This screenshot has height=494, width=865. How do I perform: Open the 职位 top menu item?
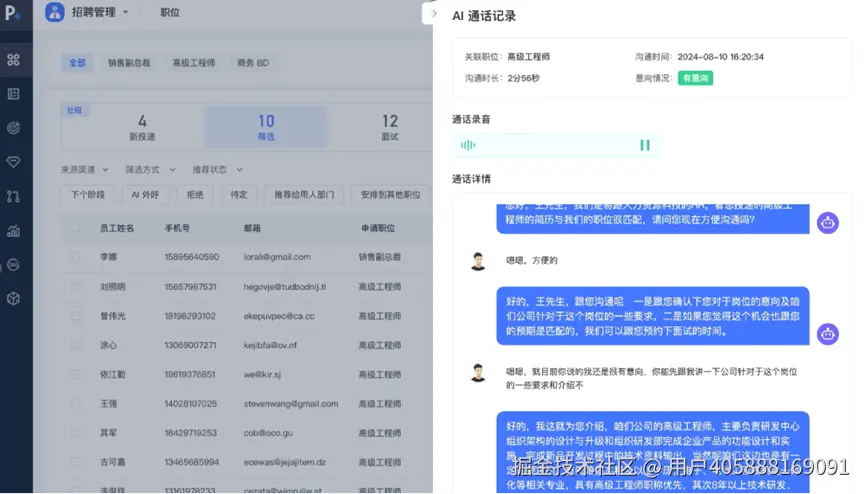tap(170, 12)
